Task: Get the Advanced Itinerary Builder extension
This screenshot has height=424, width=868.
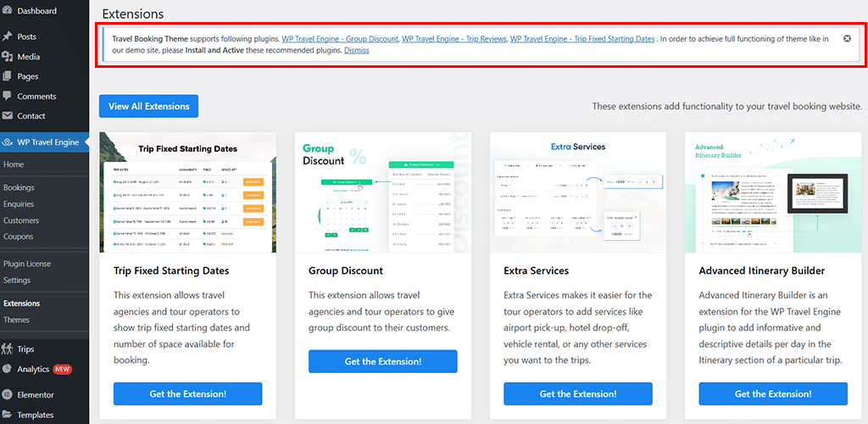Action: pos(772,393)
